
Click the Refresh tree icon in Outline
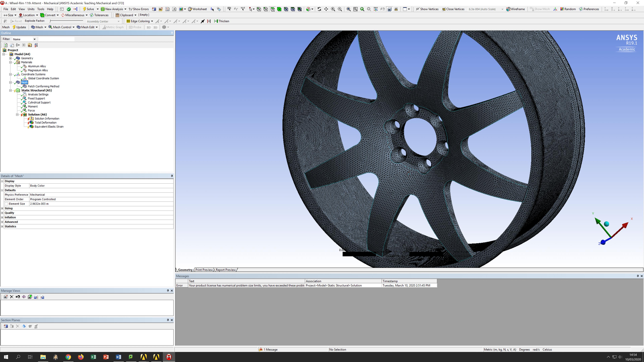click(x=6, y=45)
